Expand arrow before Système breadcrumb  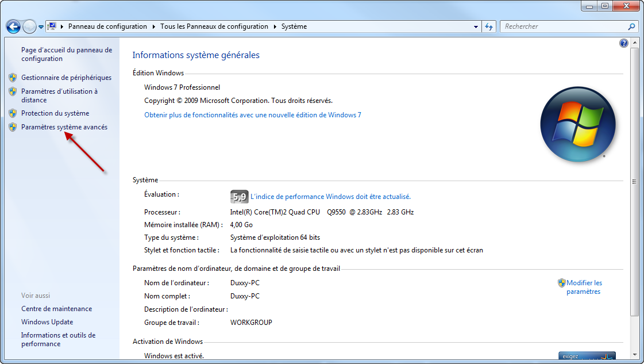pos(275,26)
